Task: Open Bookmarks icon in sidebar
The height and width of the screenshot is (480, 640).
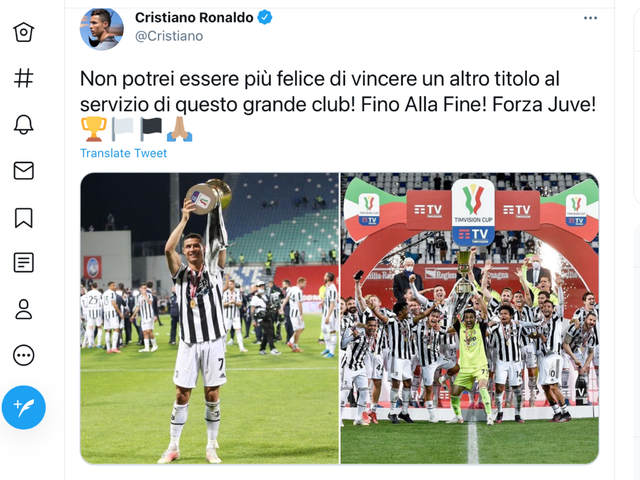Action: pyautogui.click(x=24, y=218)
